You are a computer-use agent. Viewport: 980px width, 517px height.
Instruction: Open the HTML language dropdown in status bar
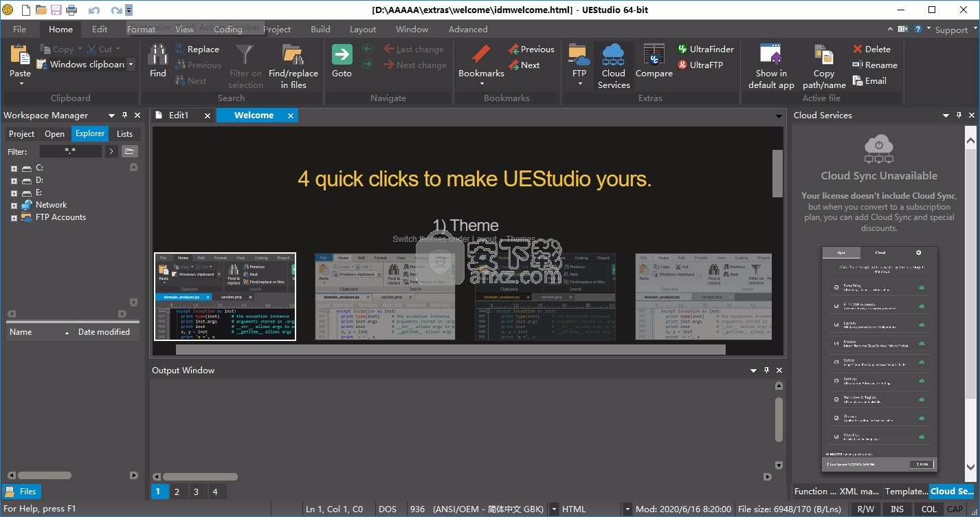click(x=627, y=509)
